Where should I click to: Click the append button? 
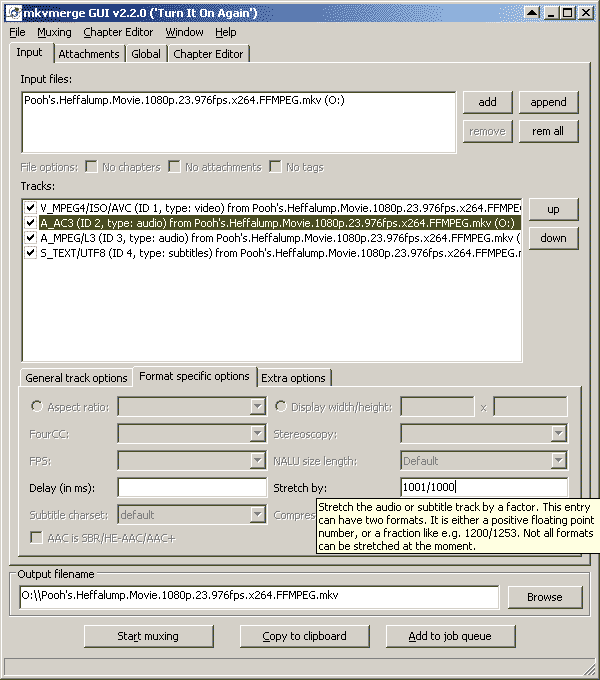pyautogui.click(x=548, y=102)
